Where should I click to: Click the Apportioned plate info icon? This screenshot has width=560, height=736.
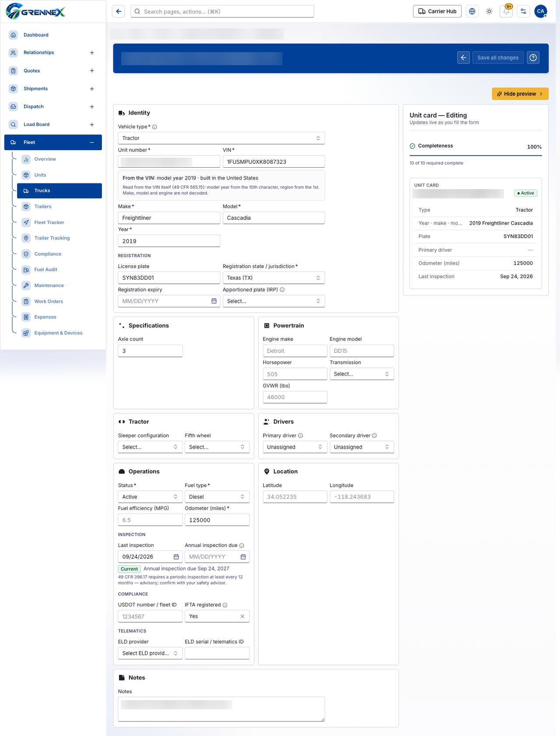click(x=282, y=290)
